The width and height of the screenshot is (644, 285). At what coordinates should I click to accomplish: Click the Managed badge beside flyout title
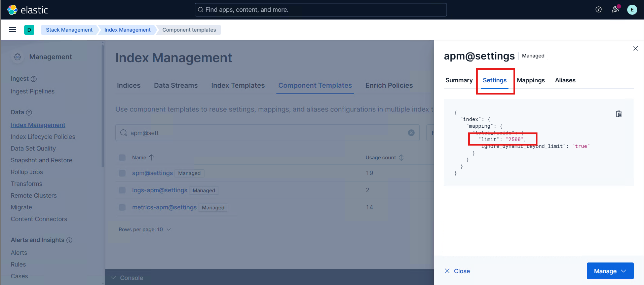pyautogui.click(x=533, y=56)
